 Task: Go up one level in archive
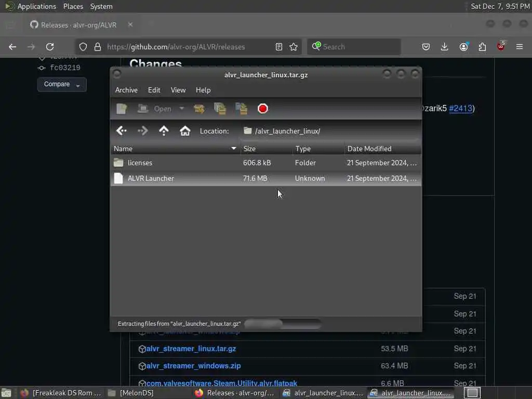tap(164, 130)
